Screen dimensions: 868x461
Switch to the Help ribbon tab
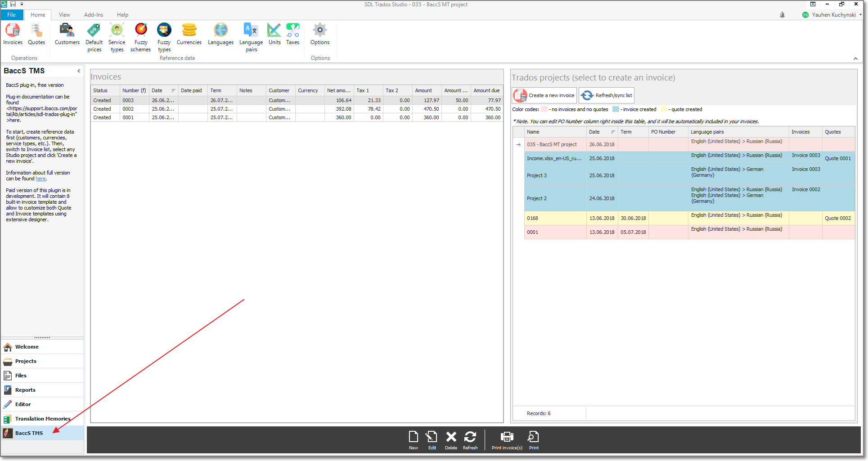[122, 15]
